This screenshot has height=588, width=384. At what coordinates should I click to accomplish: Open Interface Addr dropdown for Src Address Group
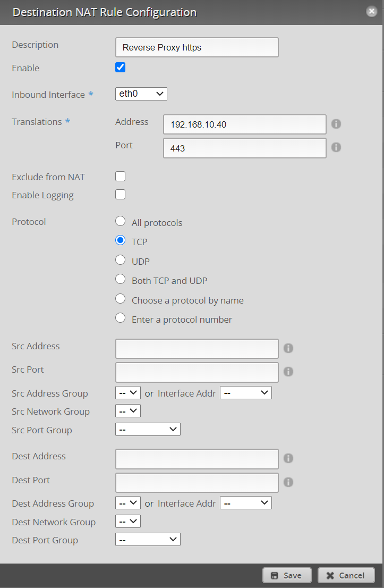tap(245, 393)
